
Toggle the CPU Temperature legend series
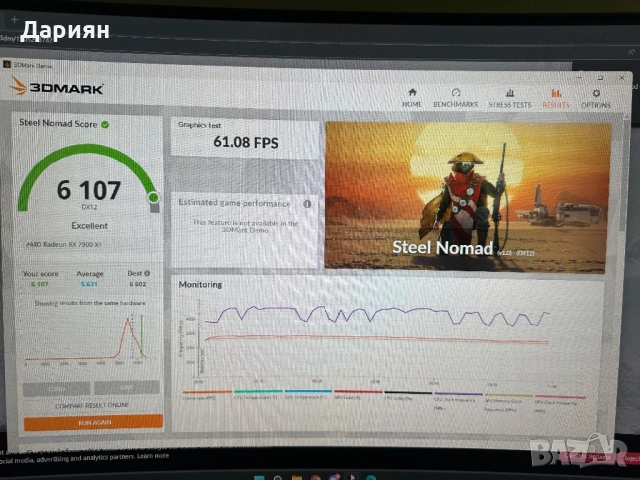[256, 398]
